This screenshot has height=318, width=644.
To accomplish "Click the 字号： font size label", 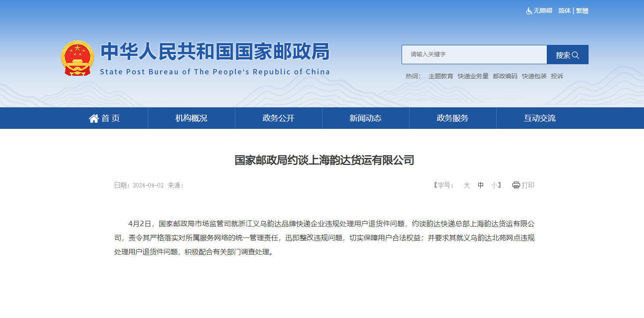I will tap(444, 185).
